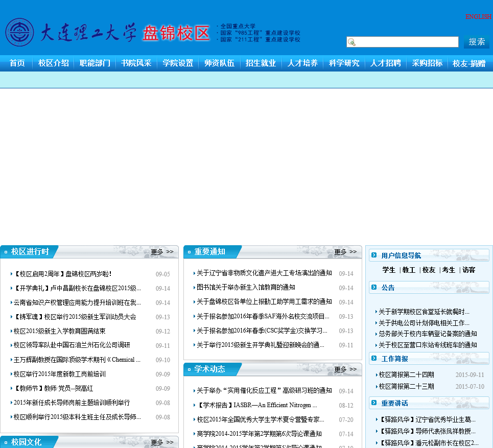Viewport: 493px width, 448px height.
Task: Click arrow icon beside 公告 heading
Action: tap(374, 287)
